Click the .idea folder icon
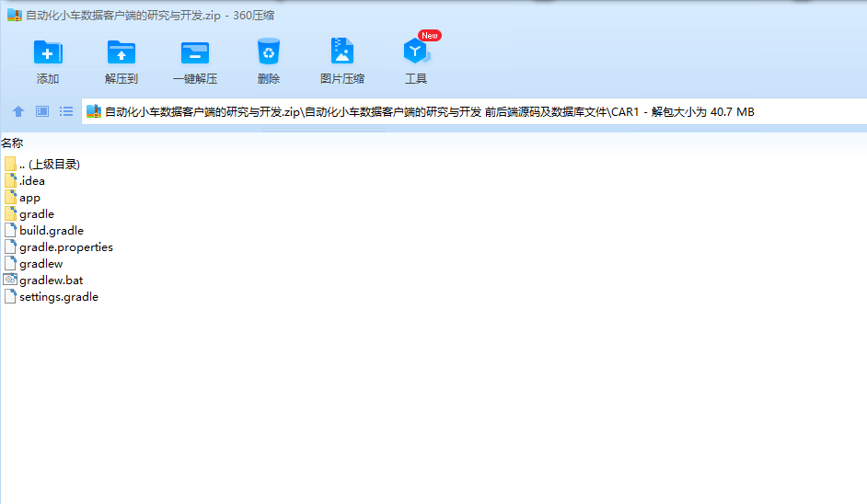Screen dimensions: 867x504 [10, 180]
